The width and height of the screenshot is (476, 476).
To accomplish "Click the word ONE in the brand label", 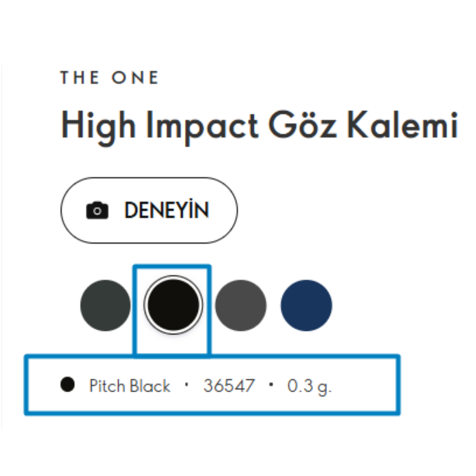I will (135, 78).
